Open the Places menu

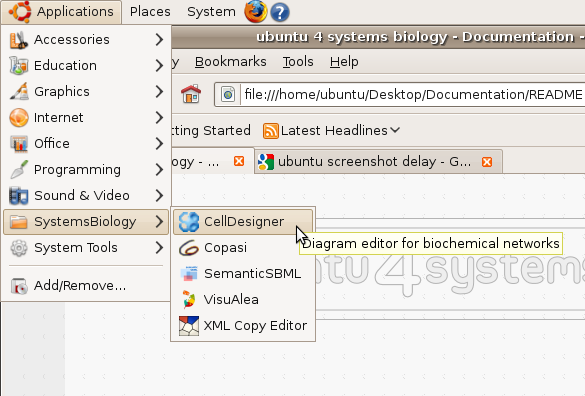[150, 12]
